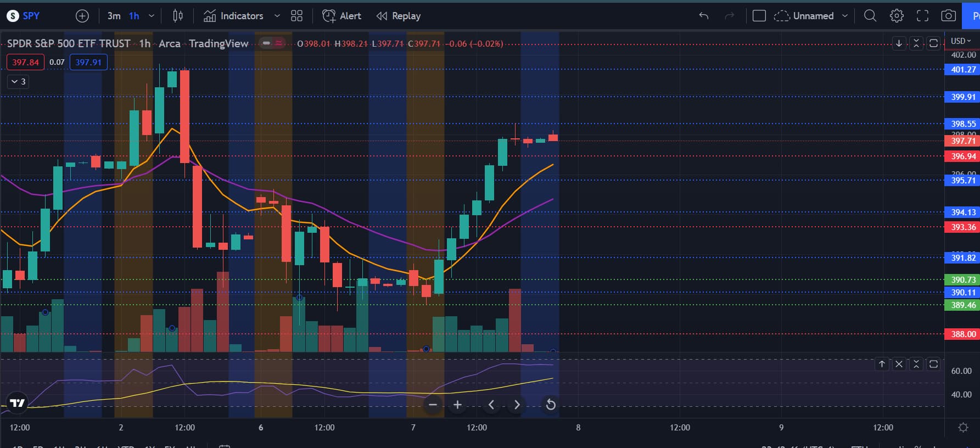Delete the lower indicator pane with X
This screenshot has height=448, width=980.
899,364
